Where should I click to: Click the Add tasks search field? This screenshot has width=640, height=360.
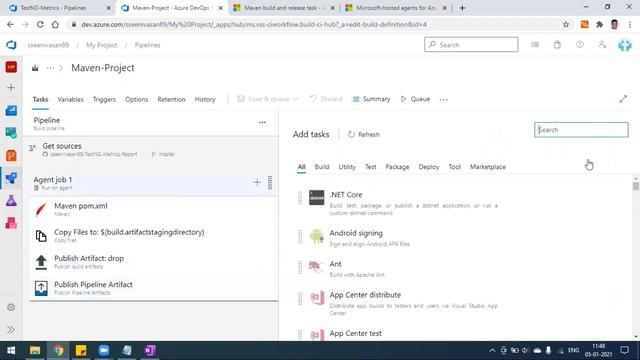(x=581, y=130)
